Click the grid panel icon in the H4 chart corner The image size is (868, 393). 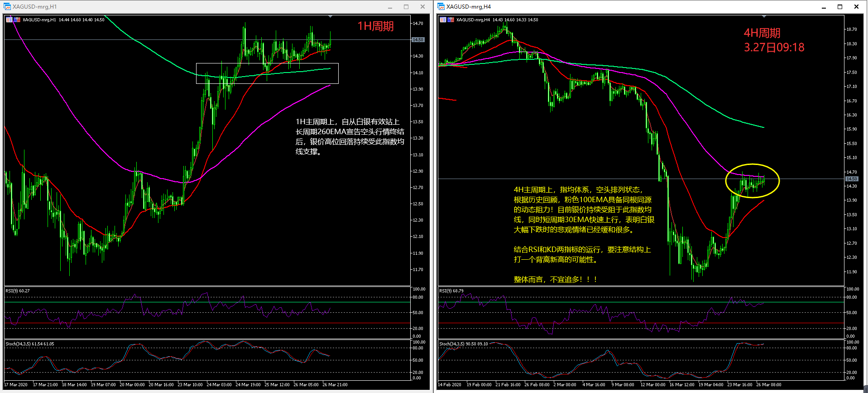[443, 19]
